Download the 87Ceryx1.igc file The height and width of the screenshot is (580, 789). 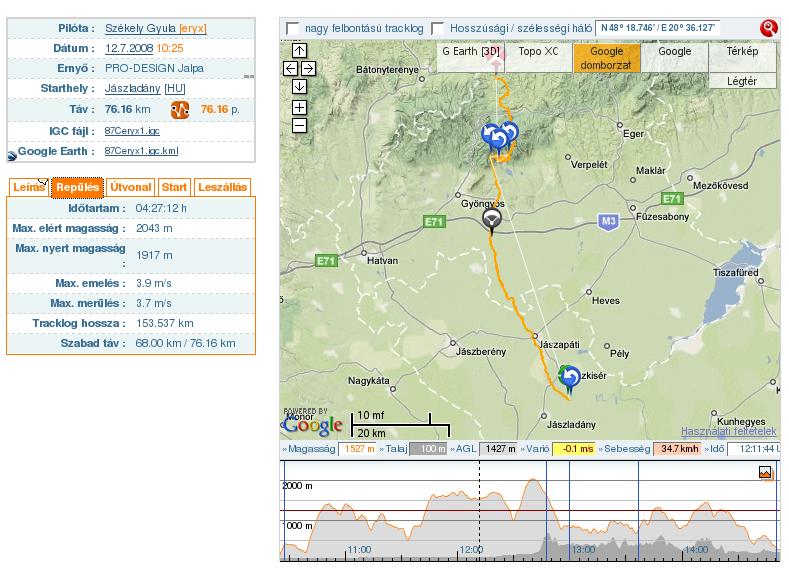(132, 131)
